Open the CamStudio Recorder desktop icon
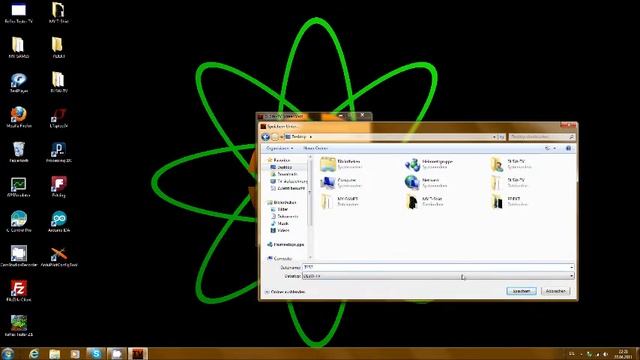The width and height of the screenshot is (640, 360). click(19, 256)
